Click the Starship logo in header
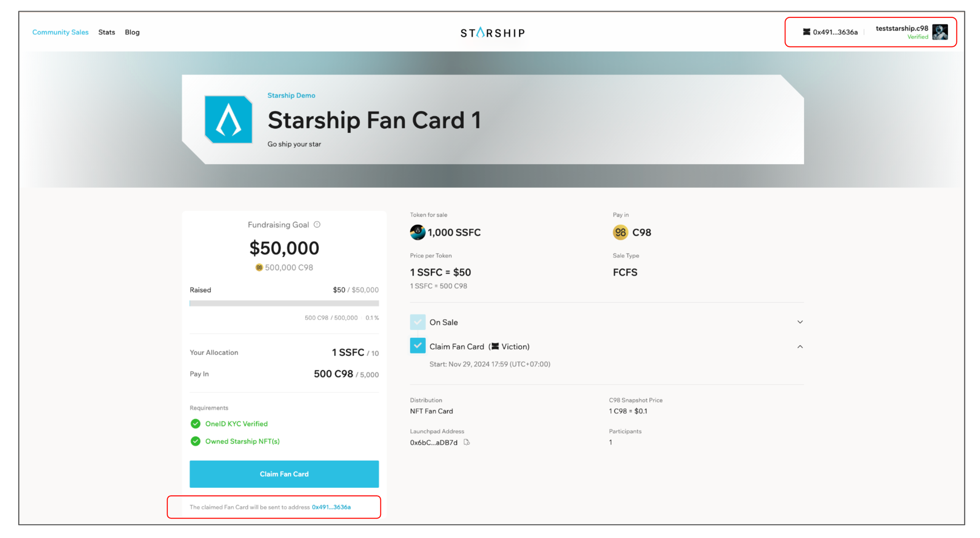This screenshot has height=538, width=980. click(x=493, y=32)
